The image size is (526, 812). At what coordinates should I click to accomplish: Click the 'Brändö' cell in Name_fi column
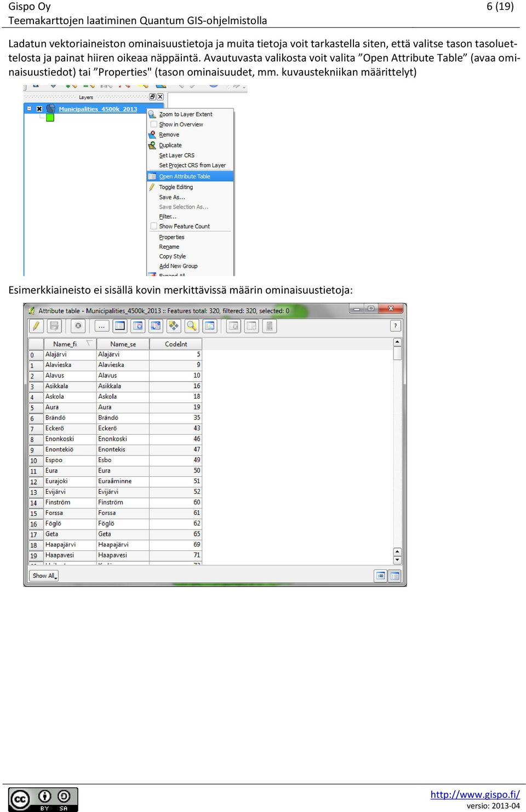(x=70, y=418)
